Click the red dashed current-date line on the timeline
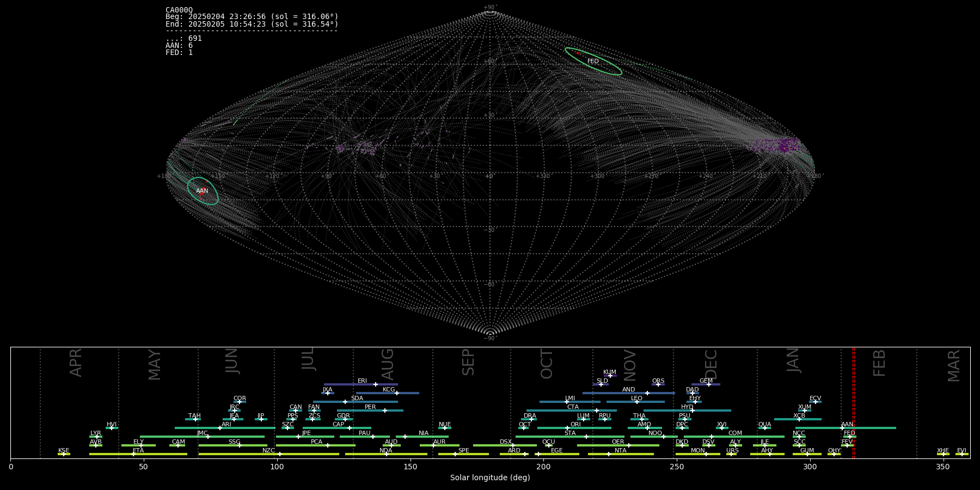 pyautogui.click(x=853, y=403)
